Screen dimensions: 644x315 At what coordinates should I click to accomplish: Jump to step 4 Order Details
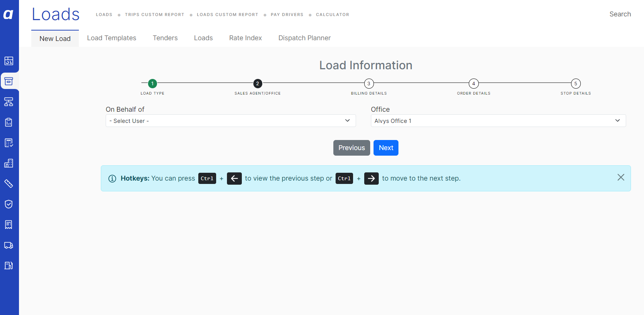[474, 83]
